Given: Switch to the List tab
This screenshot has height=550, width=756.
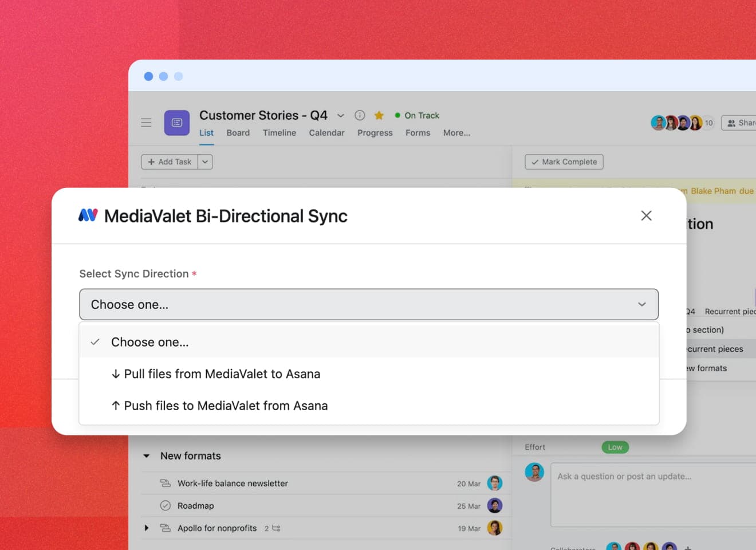Looking at the screenshot, I should click(206, 133).
